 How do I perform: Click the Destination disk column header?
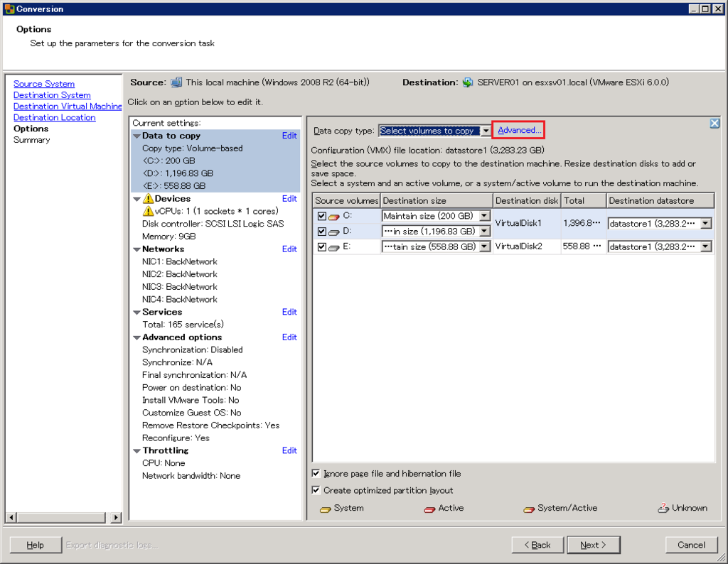coord(527,201)
